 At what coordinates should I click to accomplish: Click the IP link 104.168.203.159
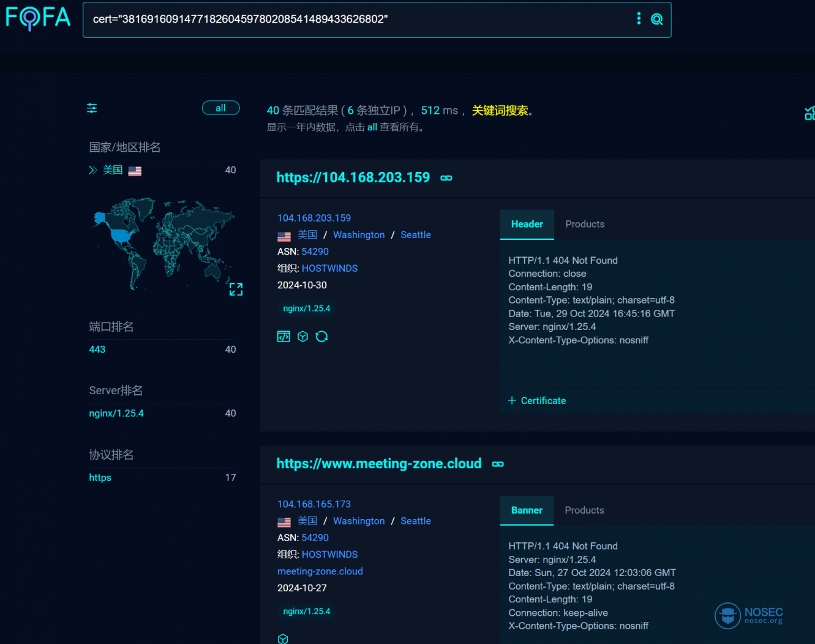pos(314,218)
